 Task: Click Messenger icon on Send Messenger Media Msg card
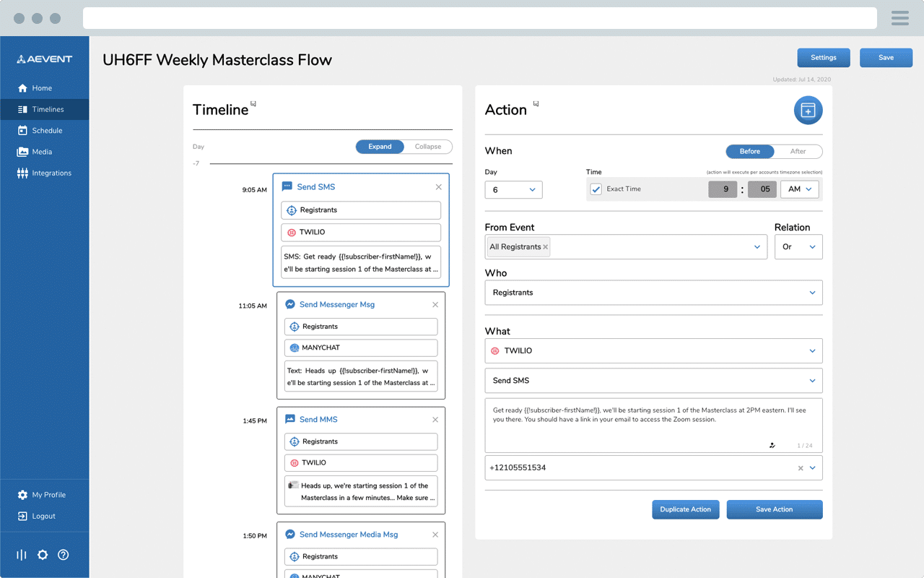coord(290,535)
